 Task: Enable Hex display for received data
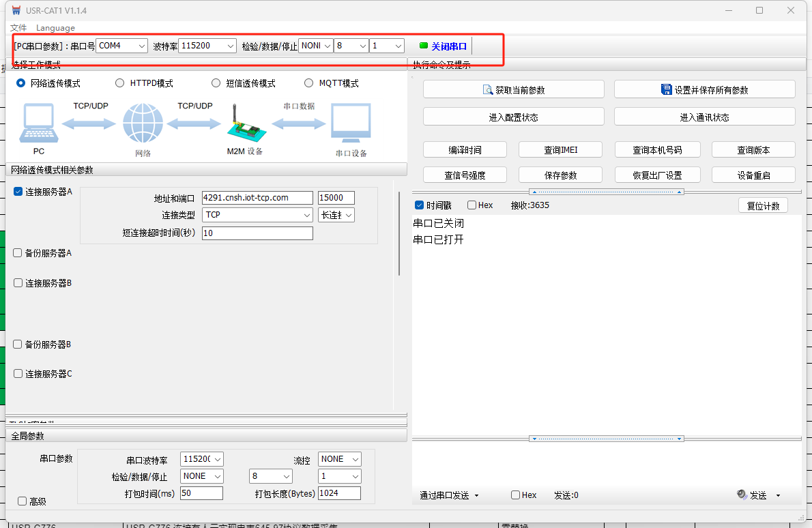click(x=472, y=205)
